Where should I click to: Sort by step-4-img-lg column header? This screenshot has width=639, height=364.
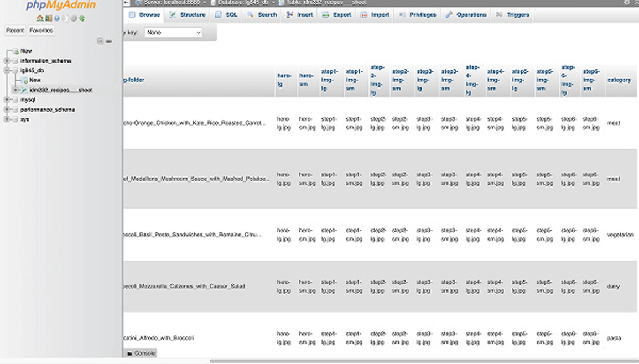(x=472, y=80)
